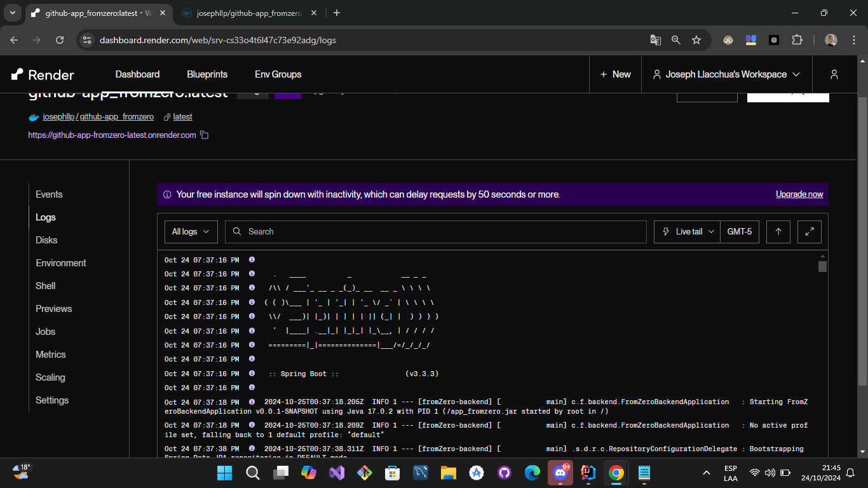Image resolution: width=868 pixels, height=488 pixels.
Task: Click the black square extension icon
Action: click(774, 40)
